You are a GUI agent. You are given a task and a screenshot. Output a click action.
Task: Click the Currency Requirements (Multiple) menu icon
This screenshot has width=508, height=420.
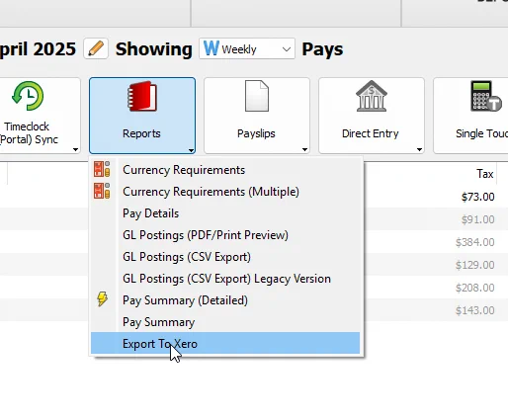[x=102, y=191]
